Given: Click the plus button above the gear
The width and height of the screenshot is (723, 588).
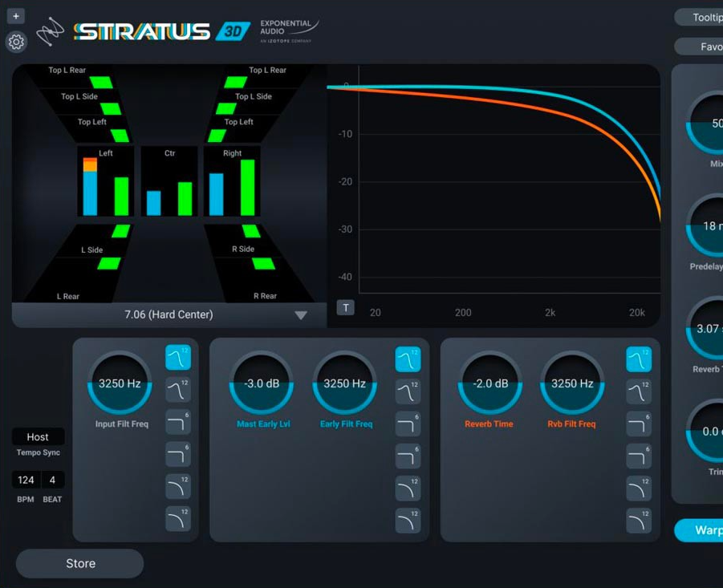Looking at the screenshot, I should click(16, 17).
